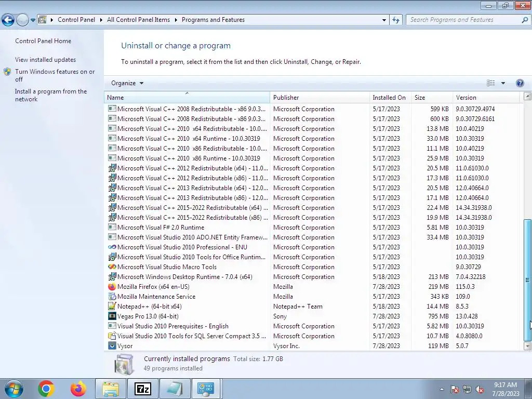Click version 9.0.30729.4974 cell
Image resolution: width=532 pixels, height=399 pixels.
475,109
